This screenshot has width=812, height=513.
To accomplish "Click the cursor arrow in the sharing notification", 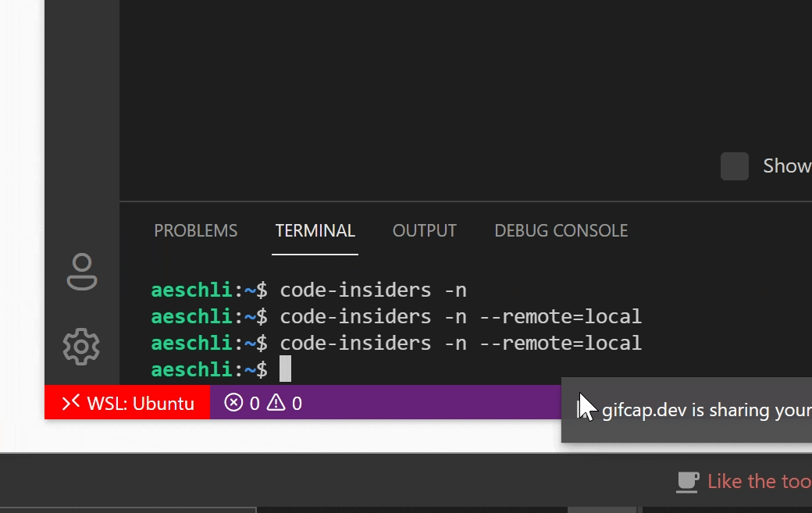I will 586,406.
